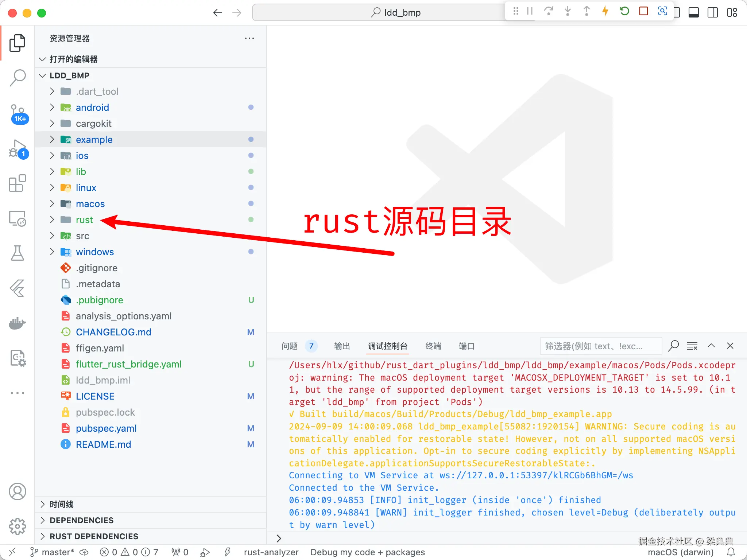Image resolution: width=747 pixels, height=560 pixels.
Task: Stop debugging with the red square
Action: point(643,12)
